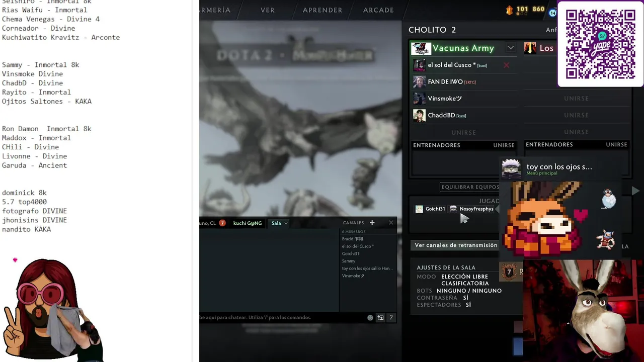
Task: Click 'Kuchiwatito Kravitz - Arconte' notepad line
Action: pyautogui.click(x=60, y=37)
